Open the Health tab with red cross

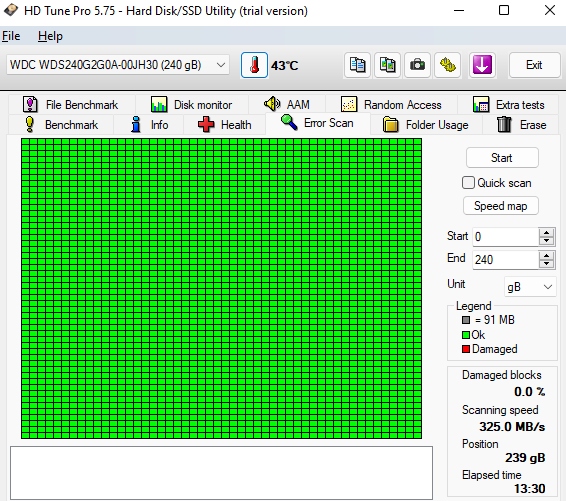[225, 125]
